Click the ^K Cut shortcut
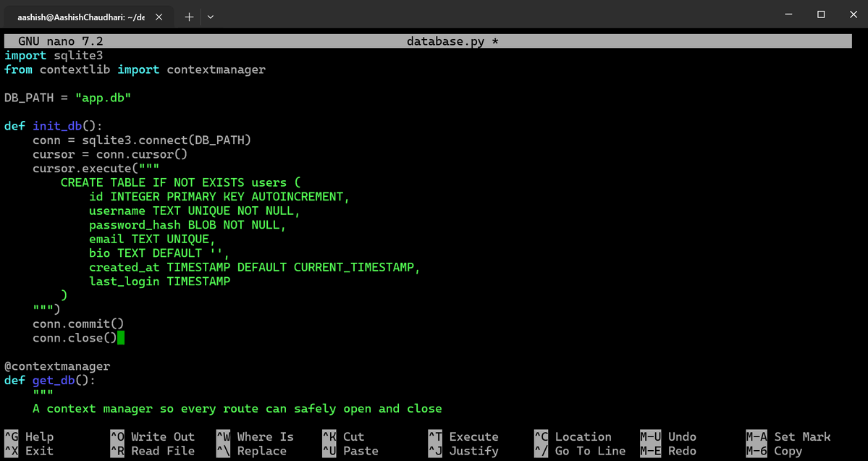 click(343, 436)
